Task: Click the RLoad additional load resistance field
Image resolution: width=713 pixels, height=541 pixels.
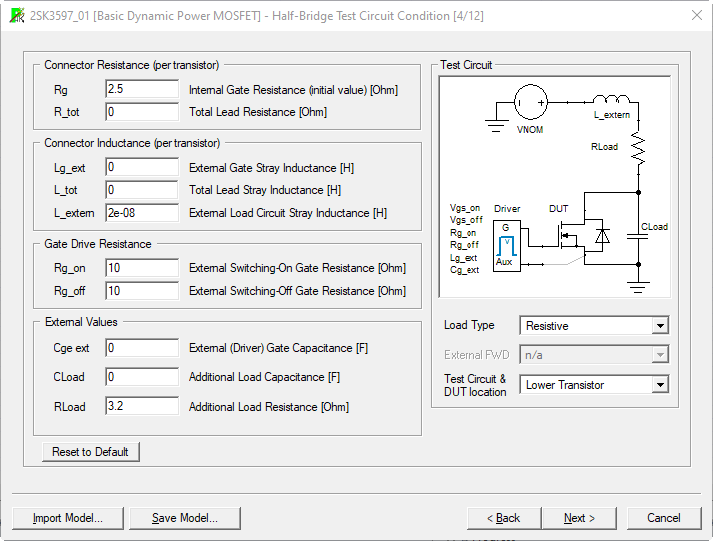Action: (x=141, y=406)
